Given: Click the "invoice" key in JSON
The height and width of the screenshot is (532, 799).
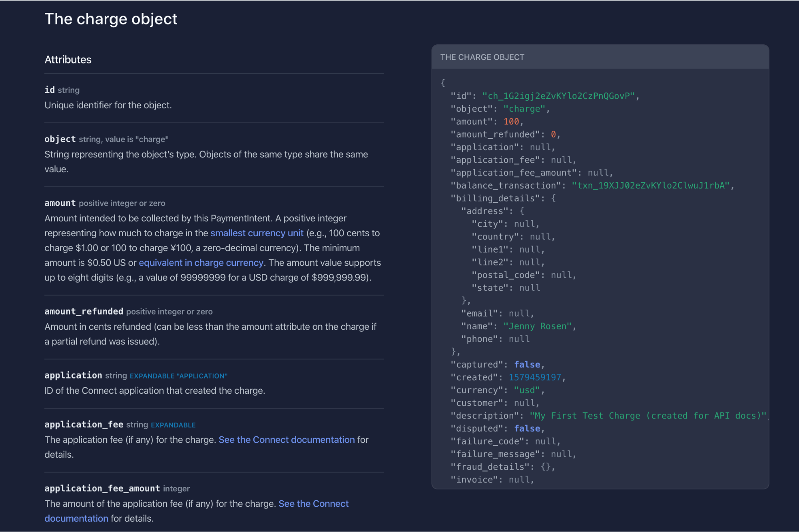Looking at the screenshot, I should click(474, 480).
